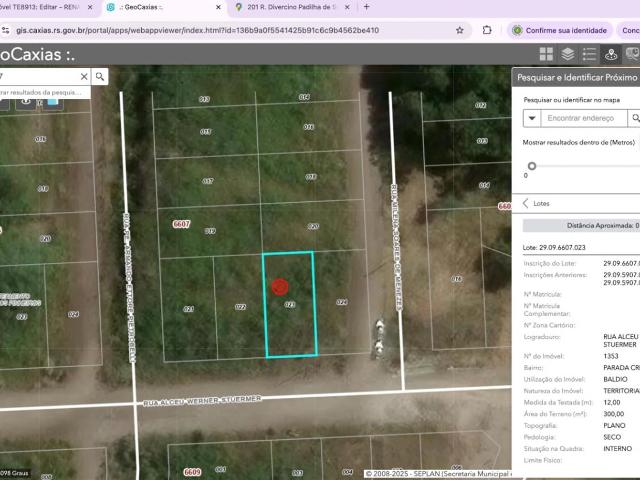Screen dimensions: 640x480
Task: Click the 6609 block label on map
Action: 192,472
